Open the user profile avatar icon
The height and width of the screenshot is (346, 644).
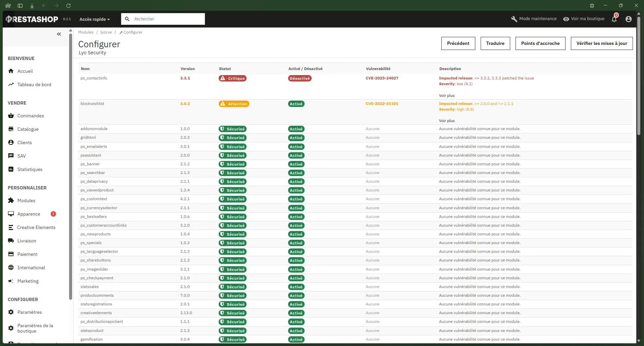point(629,19)
